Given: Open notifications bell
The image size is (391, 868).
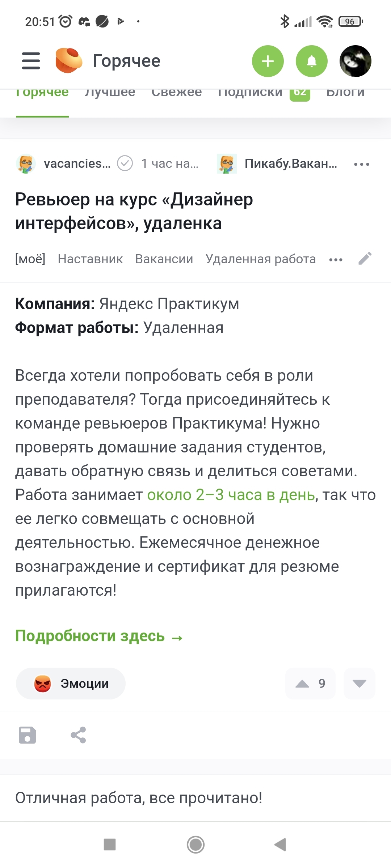Looking at the screenshot, I should coord(312,61).
